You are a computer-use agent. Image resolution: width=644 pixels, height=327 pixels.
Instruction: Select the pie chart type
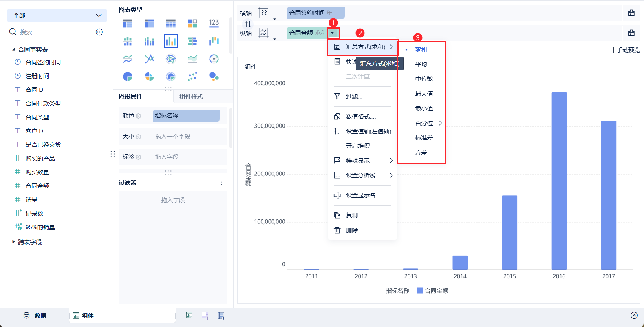tap(128, 77)
